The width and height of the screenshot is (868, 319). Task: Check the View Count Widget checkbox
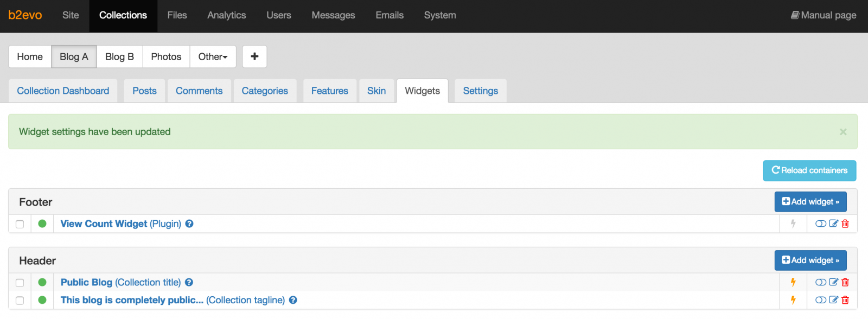tap(20, 224)
